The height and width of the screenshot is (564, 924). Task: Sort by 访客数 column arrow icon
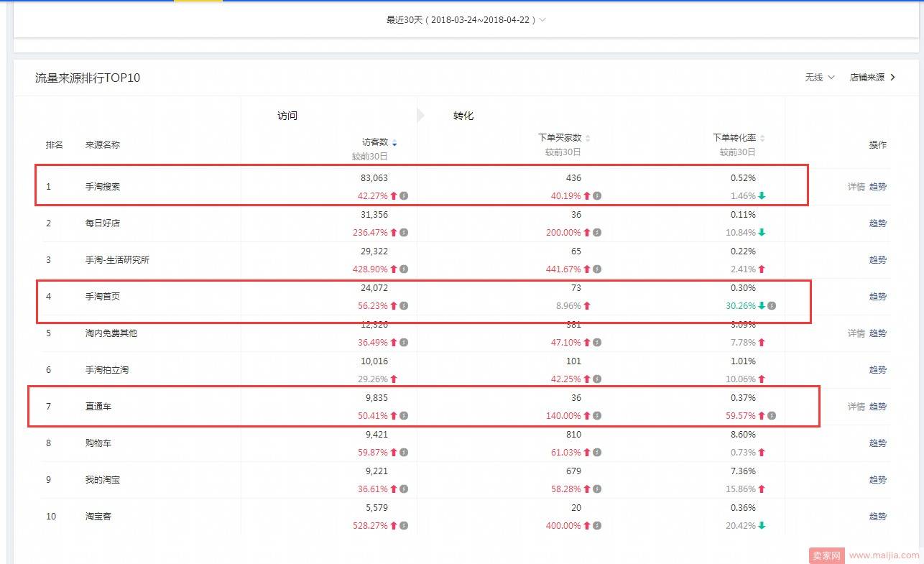click(394, 143)
